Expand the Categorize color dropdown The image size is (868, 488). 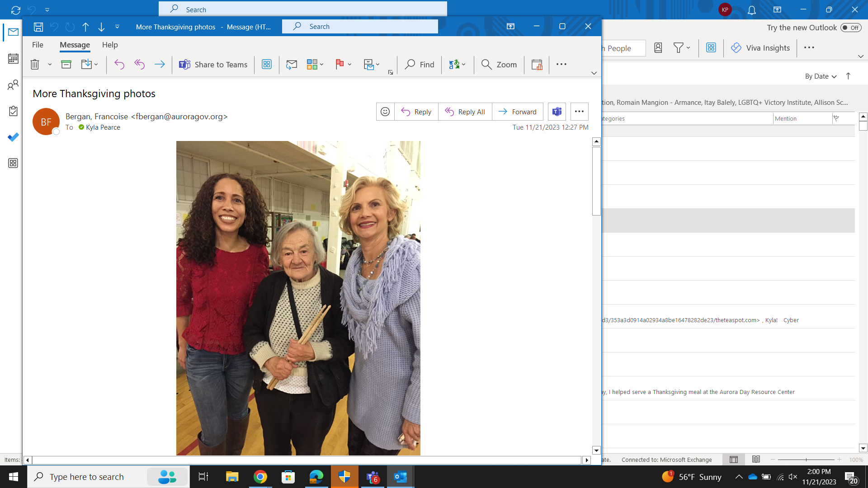click(322, 65)
